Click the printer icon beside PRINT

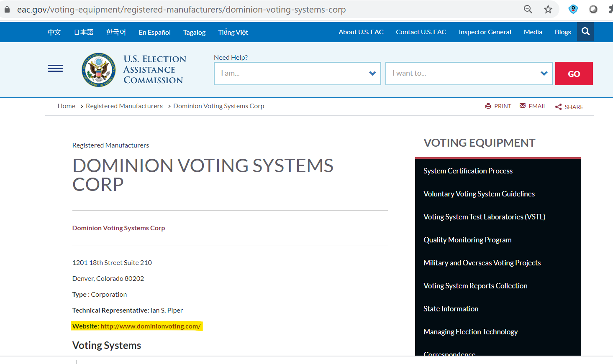coord(488,106)
